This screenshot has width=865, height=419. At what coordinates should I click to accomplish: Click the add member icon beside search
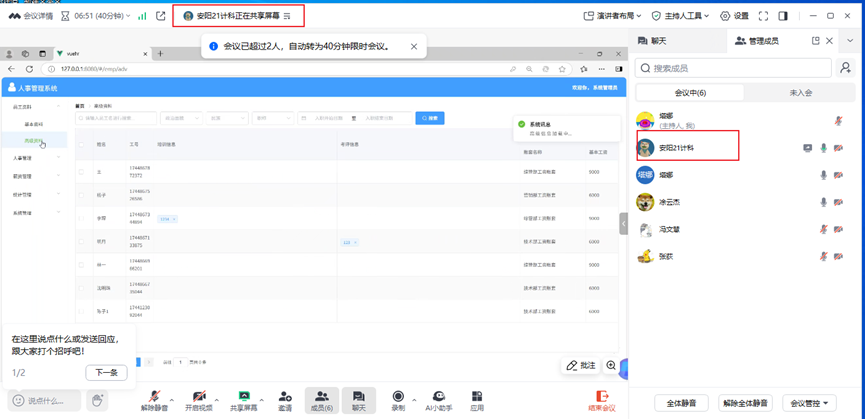tap(845, 68)
